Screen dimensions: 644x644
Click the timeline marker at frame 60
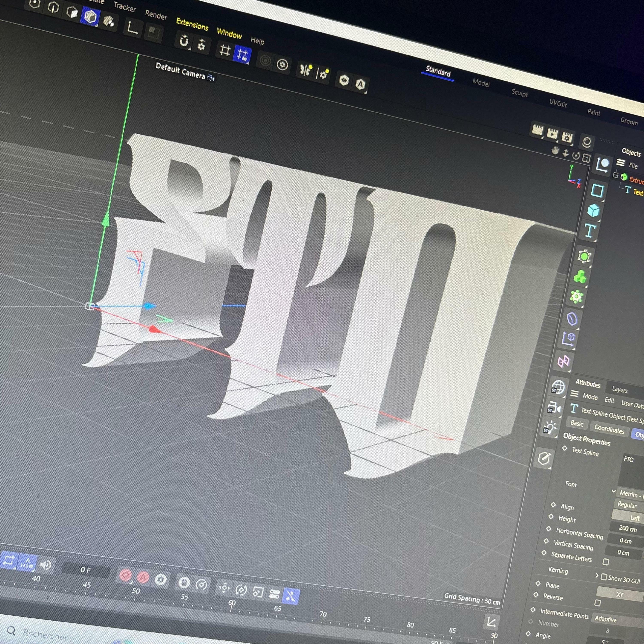pos(232,603)
